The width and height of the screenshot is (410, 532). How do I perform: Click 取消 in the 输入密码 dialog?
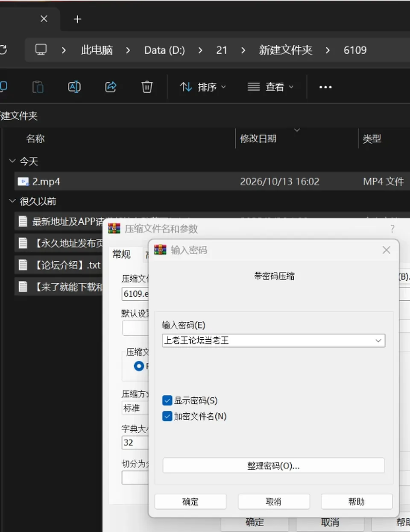pyautogui.click(x=274, y=502)
